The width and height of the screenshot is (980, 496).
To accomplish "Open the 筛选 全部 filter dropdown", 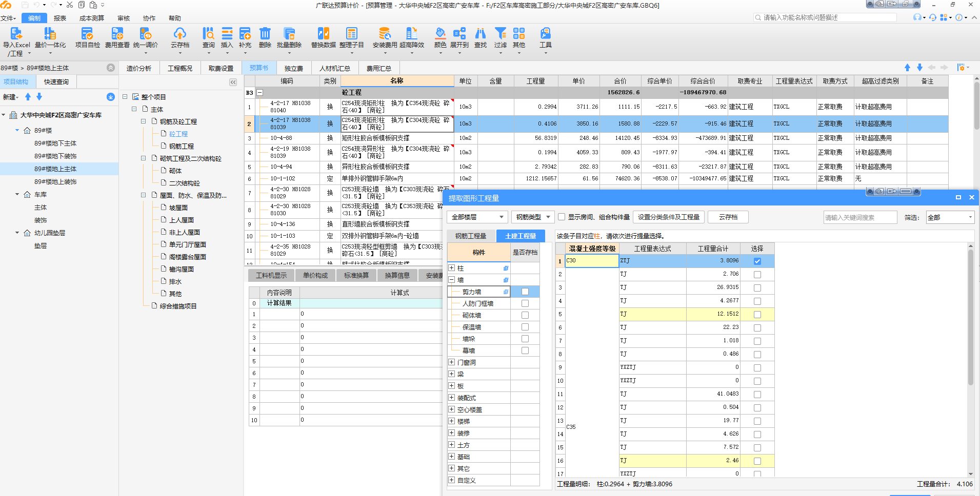I will coord(950,217).
